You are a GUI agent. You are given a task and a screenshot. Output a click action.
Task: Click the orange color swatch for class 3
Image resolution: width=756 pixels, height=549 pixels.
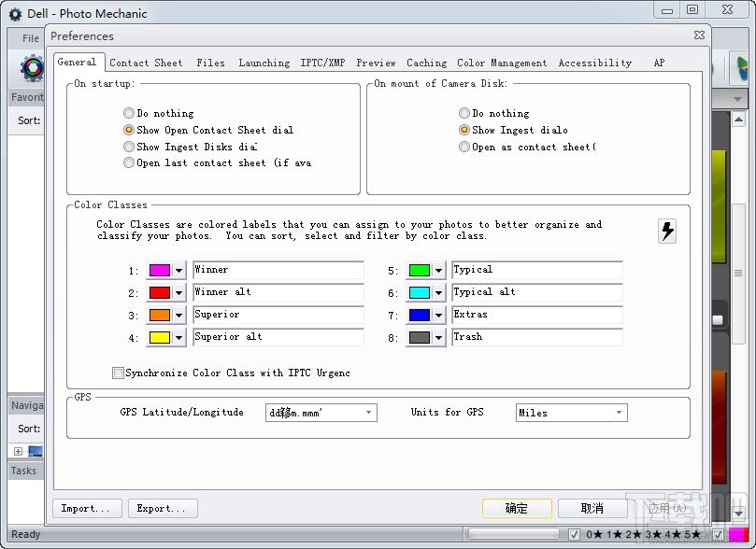pos(160,316)
